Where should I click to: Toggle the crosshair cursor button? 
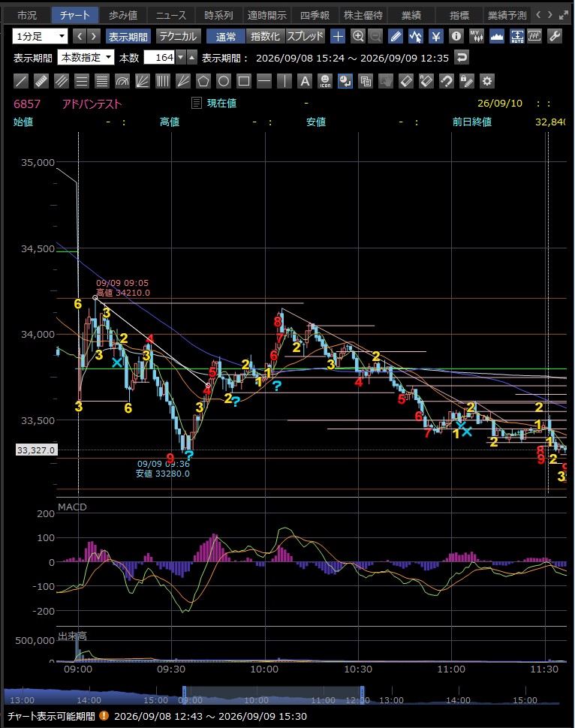[338, 36]
